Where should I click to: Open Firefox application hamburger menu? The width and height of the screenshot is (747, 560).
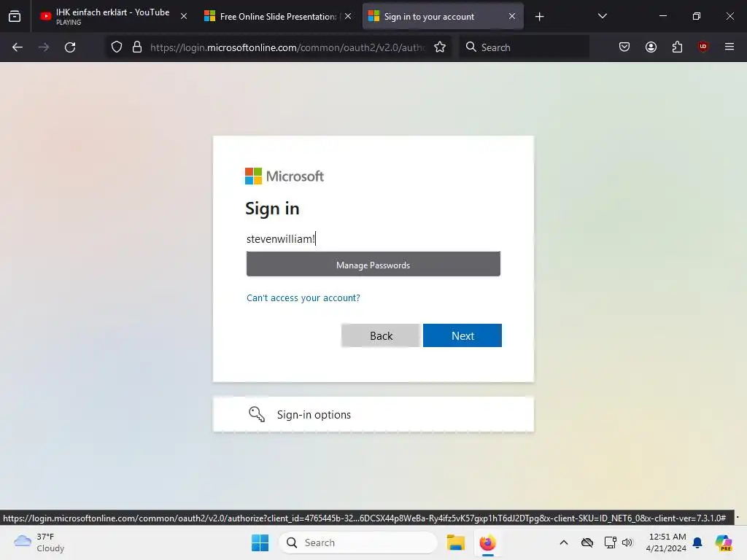point(729,47)
